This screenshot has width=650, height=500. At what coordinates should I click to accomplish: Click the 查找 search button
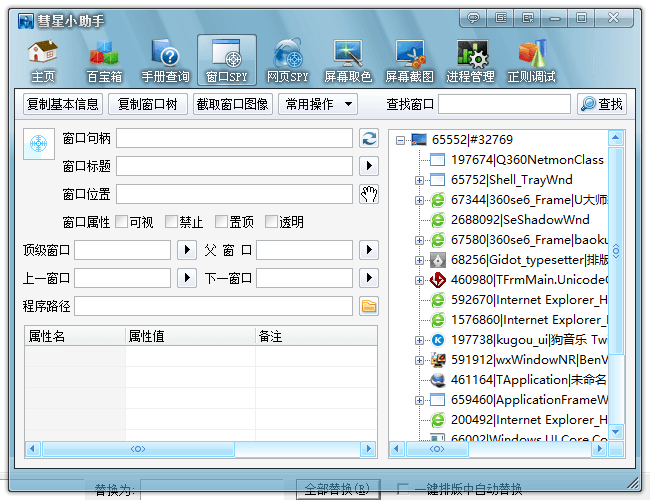click(x=602, y=104)
